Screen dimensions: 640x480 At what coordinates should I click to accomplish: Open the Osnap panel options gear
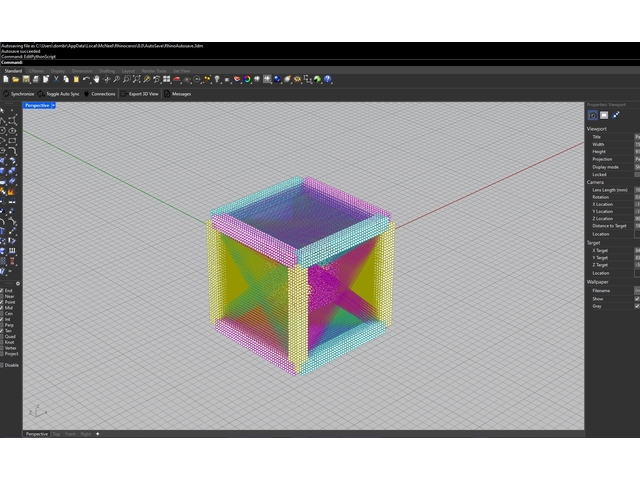coord(18,283)
